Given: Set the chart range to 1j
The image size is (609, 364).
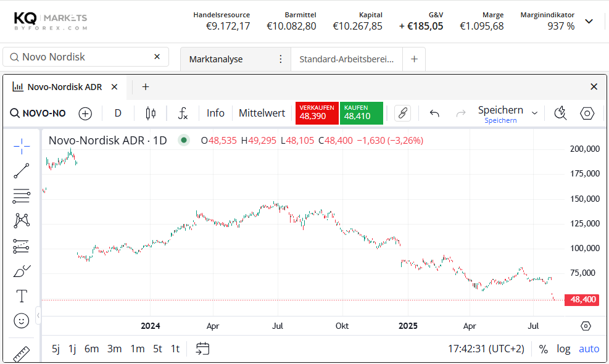Looking at the screenshot, I should pyautogui.click(x=72, y=349).
